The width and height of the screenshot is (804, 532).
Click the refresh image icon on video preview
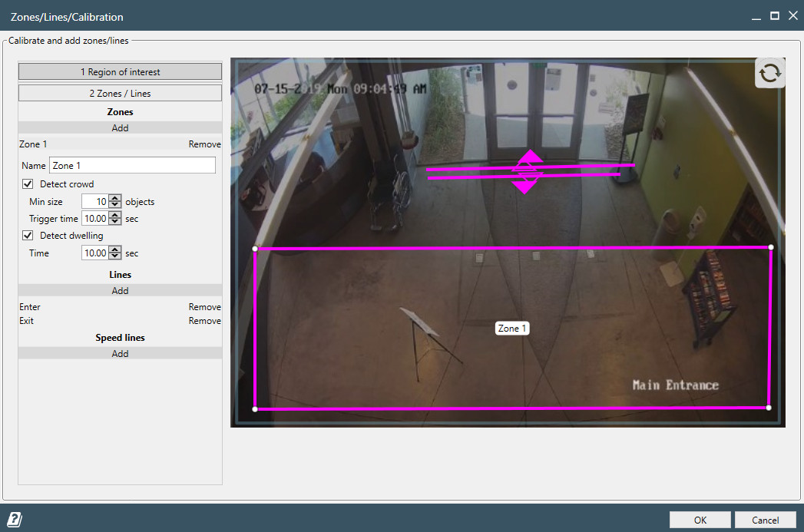[769, 73]
